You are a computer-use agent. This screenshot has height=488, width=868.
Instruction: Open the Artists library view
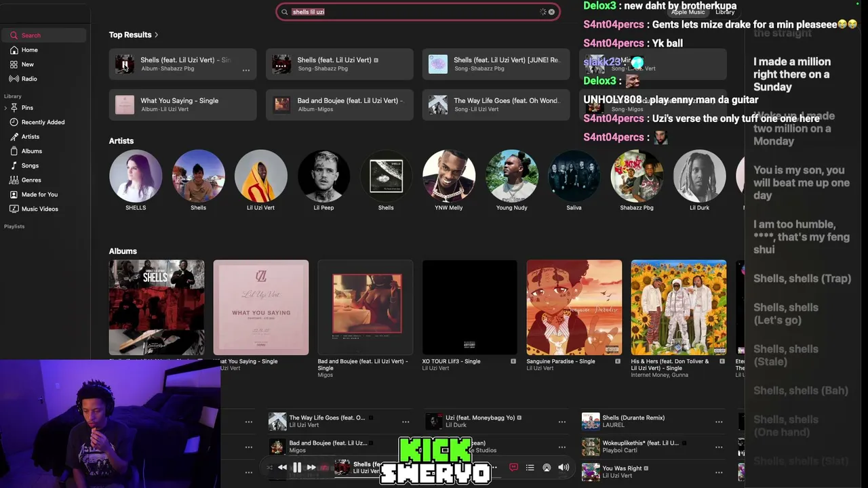[x=43, y=137]
